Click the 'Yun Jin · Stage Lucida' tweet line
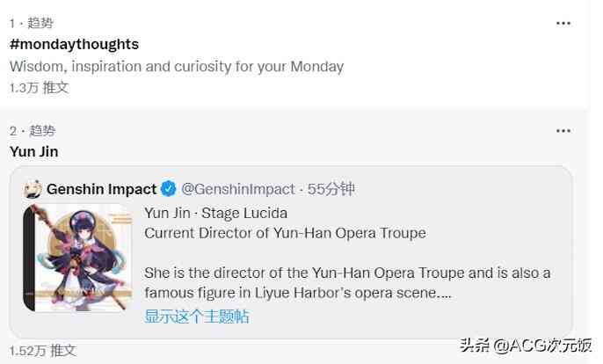 (x=215, y=213)
